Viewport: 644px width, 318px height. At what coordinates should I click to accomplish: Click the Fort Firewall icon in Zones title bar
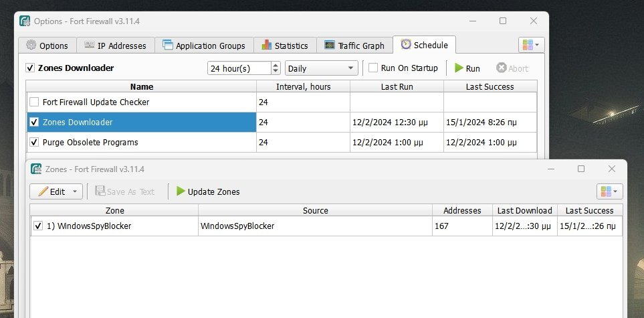(x=36, y=169)
